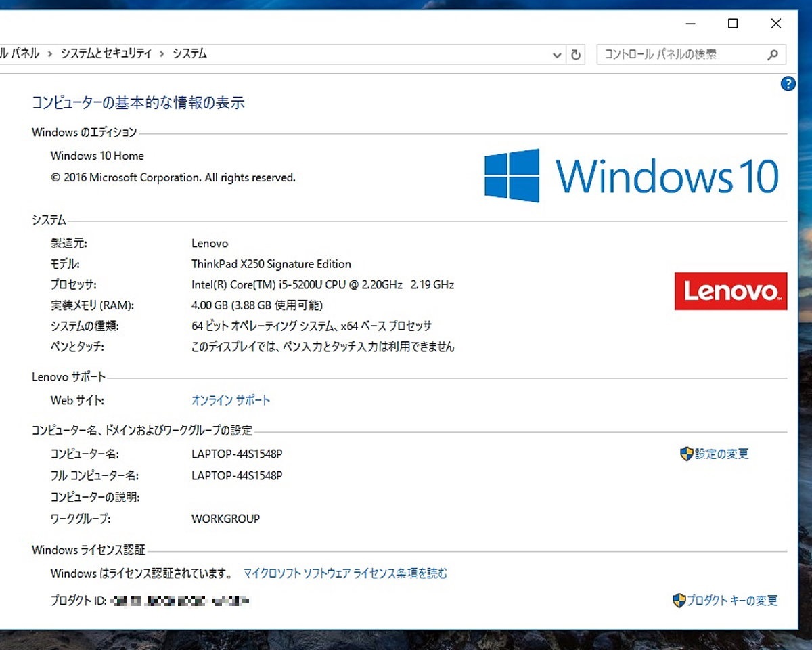
Task: Click the 64 ビット system type value
Action: [x=312, y=326]
